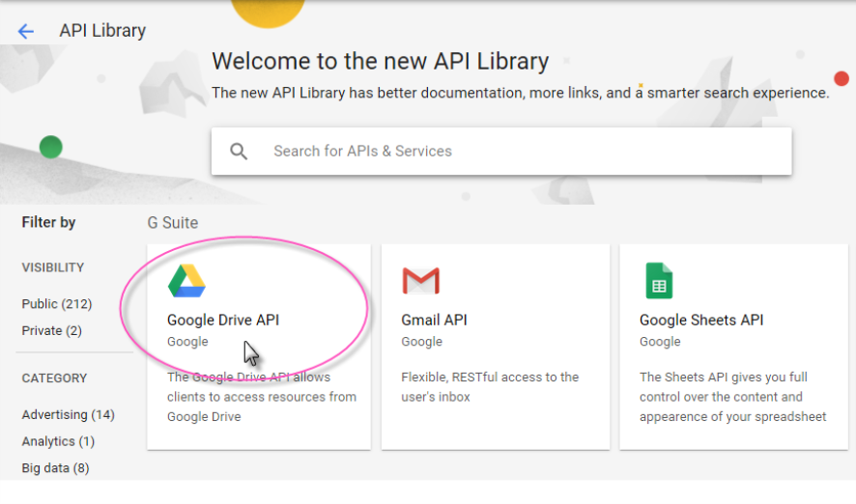The width and height of the screenshot is (856, 504).
Task: Filter by Public (212) visibility
Action: pyautogui.click(x=57, y=304)
